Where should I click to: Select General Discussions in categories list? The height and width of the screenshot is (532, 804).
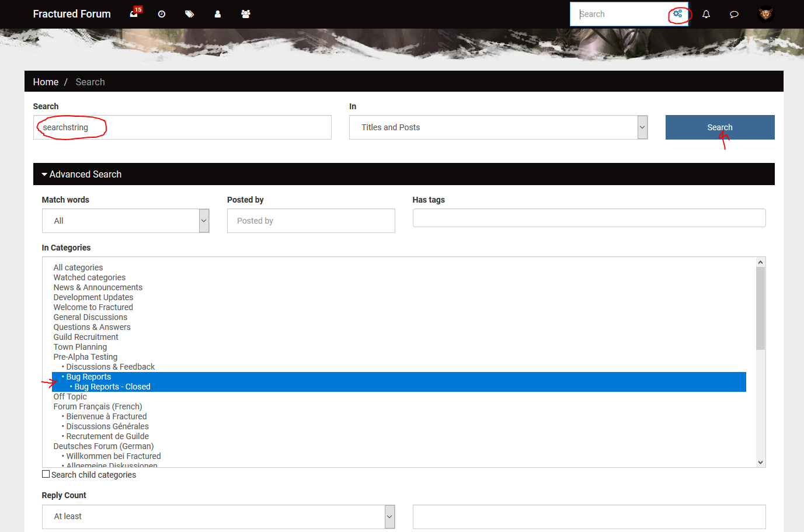tap(91, 317)
